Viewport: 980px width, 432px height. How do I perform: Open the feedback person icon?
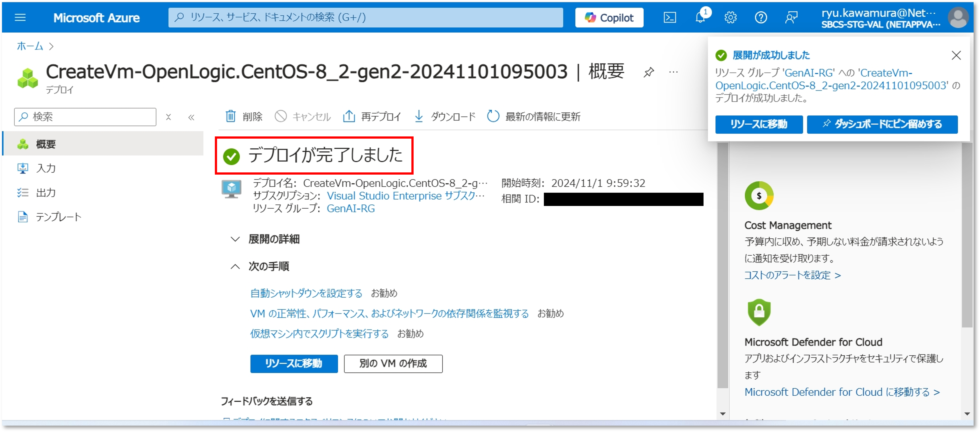click(791, 17)
